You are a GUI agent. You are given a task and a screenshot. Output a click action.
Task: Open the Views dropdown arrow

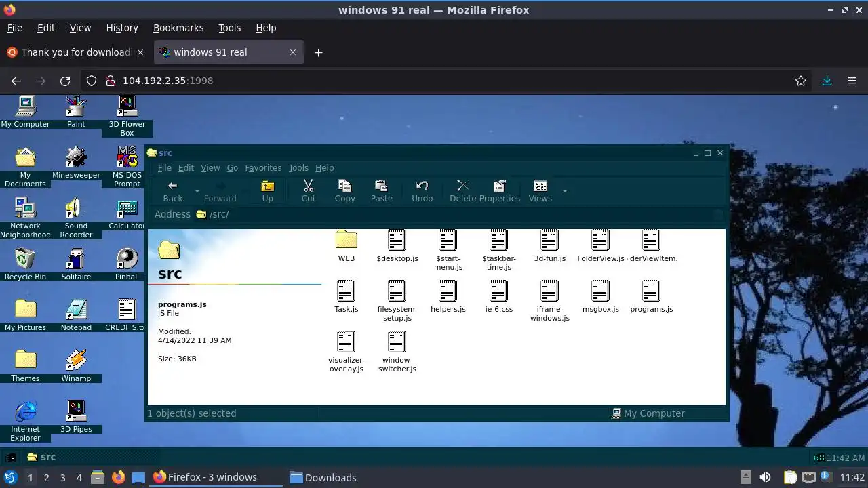point(564,191)
